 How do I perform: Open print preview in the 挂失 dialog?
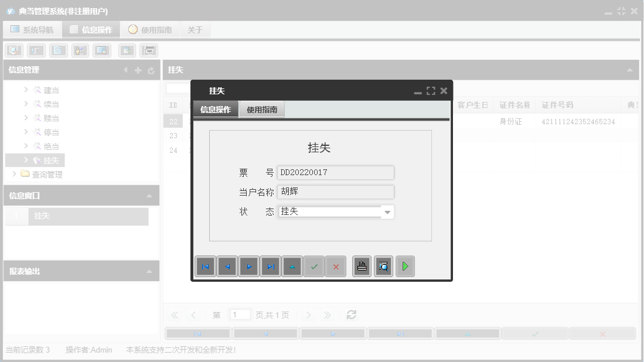click(383, 267)
